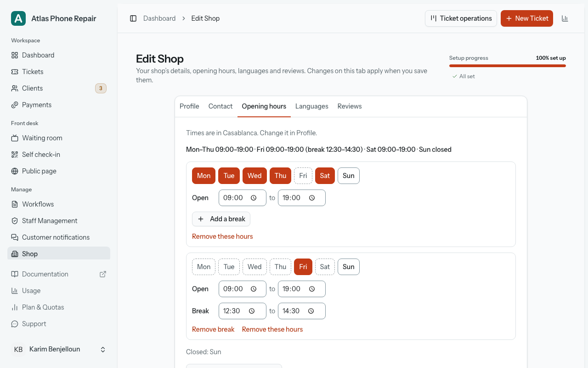Open Support in the sidebar
The width and height of the screenshot is (588, 368).
pyautogui.click(x=59, y=324)
